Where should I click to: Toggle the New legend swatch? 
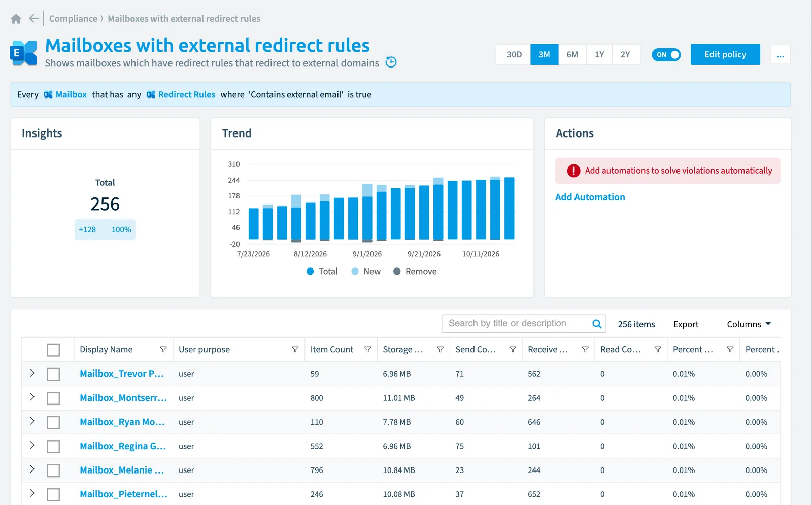coord(355,272)
